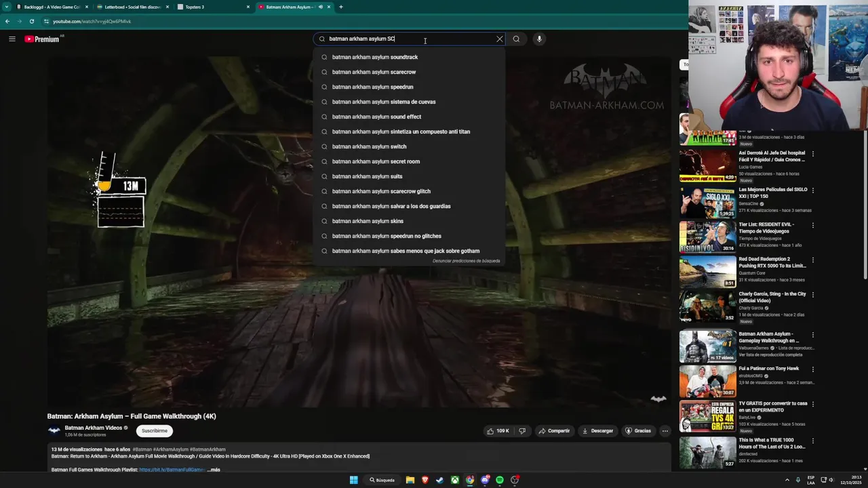Open the tab search dropdown arrow
The width and height of the screenshot is (868, 488).
coord(5,7)
